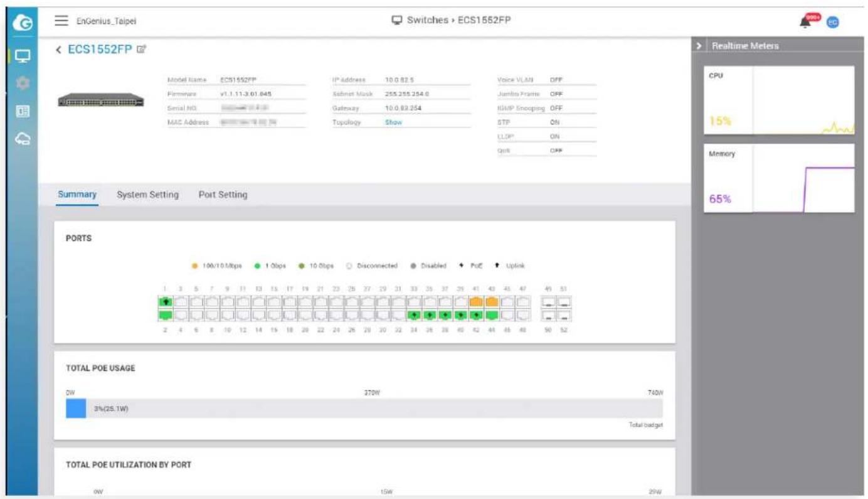This screenshot has height=499, width=868.
Task: Show the topology via Show link
Action: pos(393,122)
